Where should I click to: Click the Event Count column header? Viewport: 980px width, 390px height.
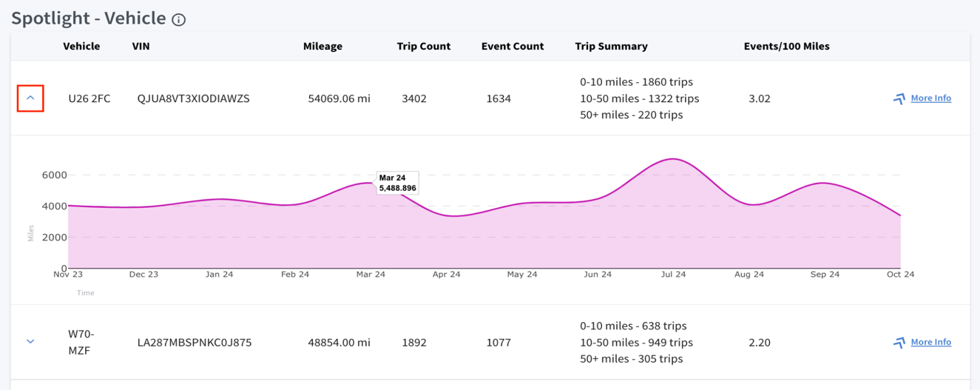[x=512, y=46]
